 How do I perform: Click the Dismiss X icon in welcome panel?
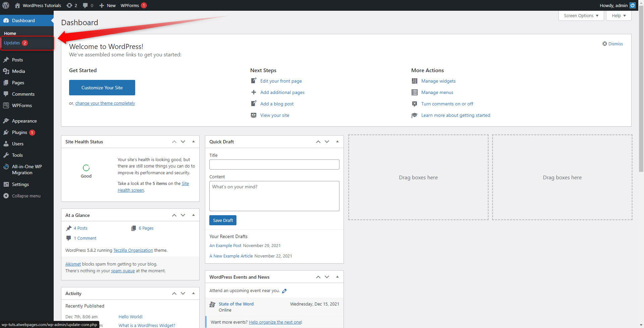[x=605, y=44]
